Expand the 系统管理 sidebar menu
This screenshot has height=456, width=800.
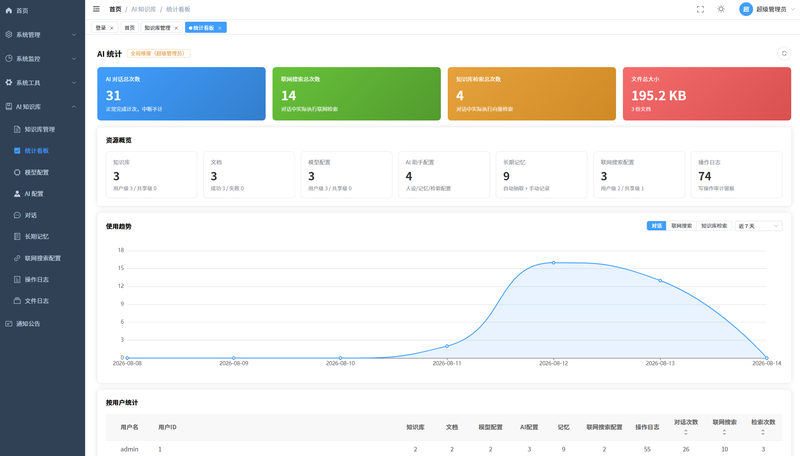[x=42, y=35]
